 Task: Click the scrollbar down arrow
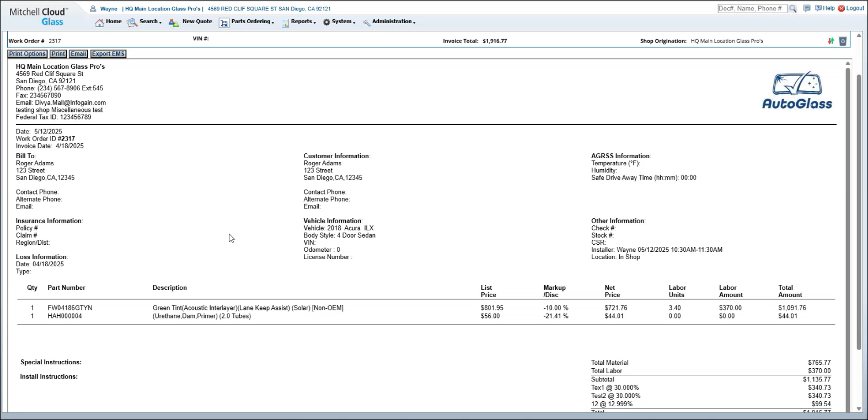[x=859, y=408]
